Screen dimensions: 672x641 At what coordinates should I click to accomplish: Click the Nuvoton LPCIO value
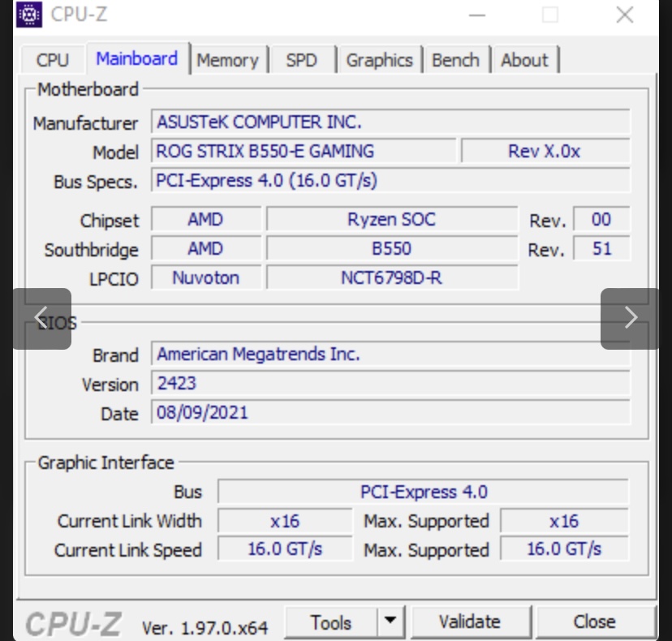(x=206, y=277)
